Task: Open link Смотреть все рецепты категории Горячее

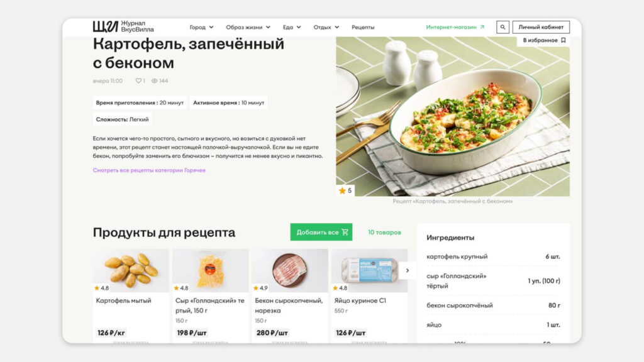Action: click(149, 170)
